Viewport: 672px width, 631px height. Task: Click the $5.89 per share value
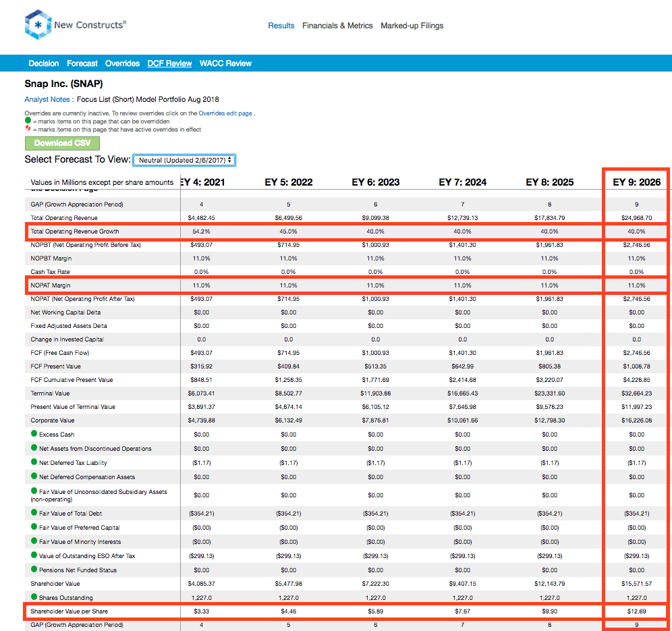pos(375,611)
